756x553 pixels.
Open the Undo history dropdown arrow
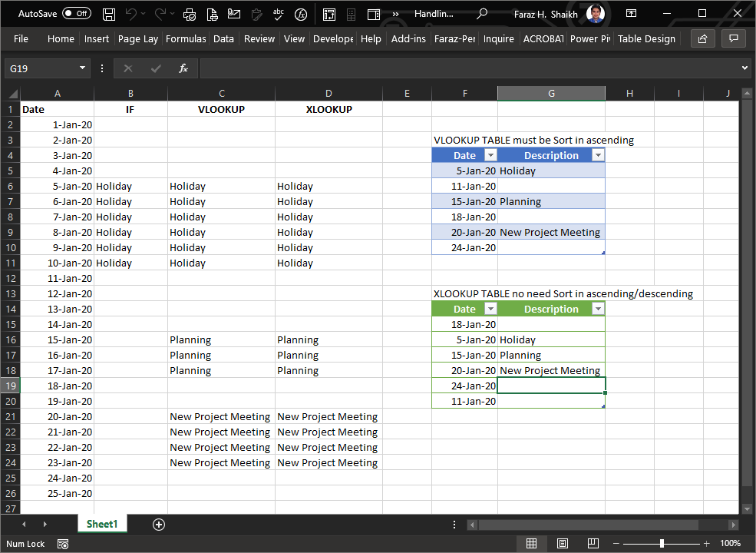coord(144,14)
